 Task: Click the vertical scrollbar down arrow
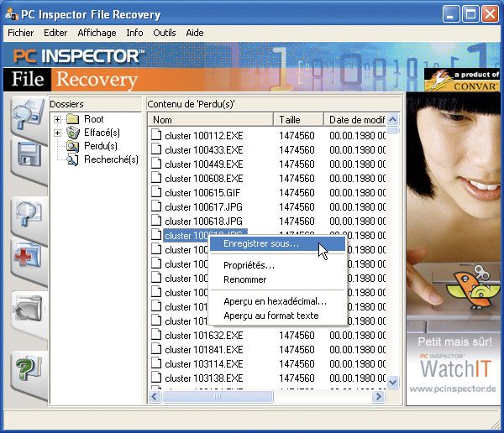392,382
